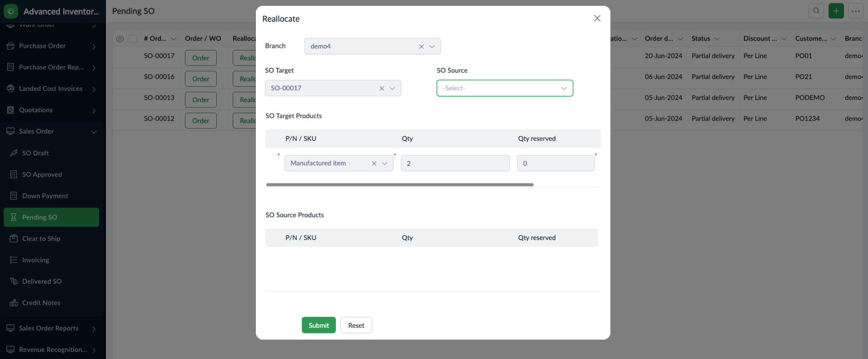The width and height of the screenshot is (868, 359).
Task: Clear the SO-00017 target selection
Action: pos(382,88)
